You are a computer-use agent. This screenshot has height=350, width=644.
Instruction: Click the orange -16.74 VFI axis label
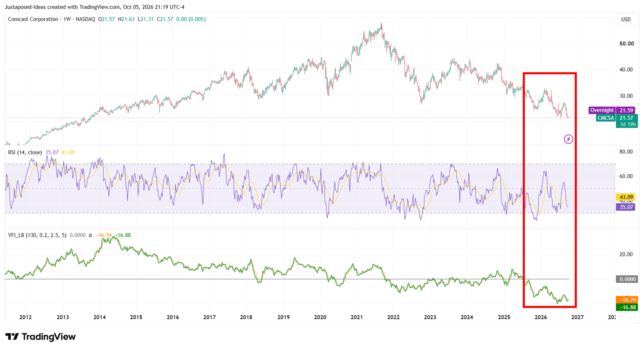pyautogui.click(x=627, y=300)
